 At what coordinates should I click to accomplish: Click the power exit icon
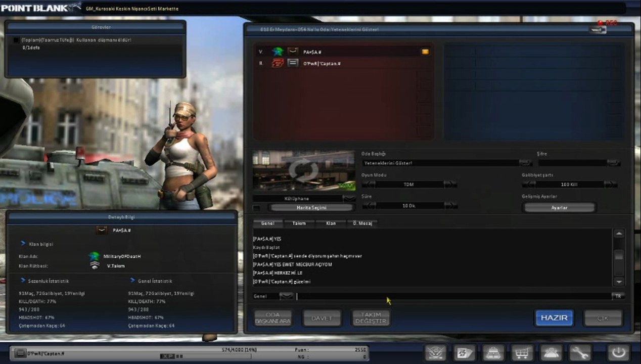pos(619,352)
